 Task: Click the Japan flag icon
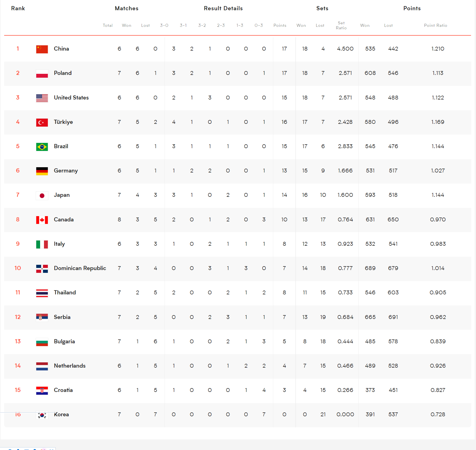click(42, 196)
